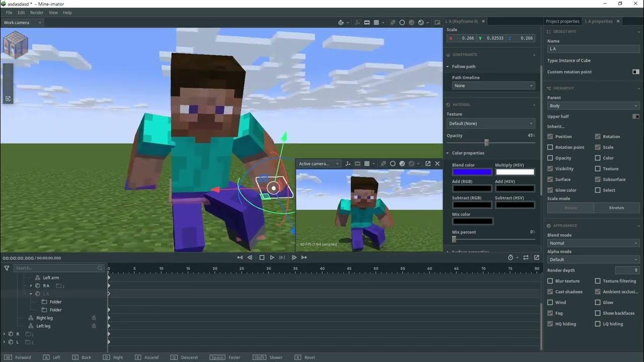
Task: Close the L A (Keyframe 0) tab
Action: tap(484, 21)
